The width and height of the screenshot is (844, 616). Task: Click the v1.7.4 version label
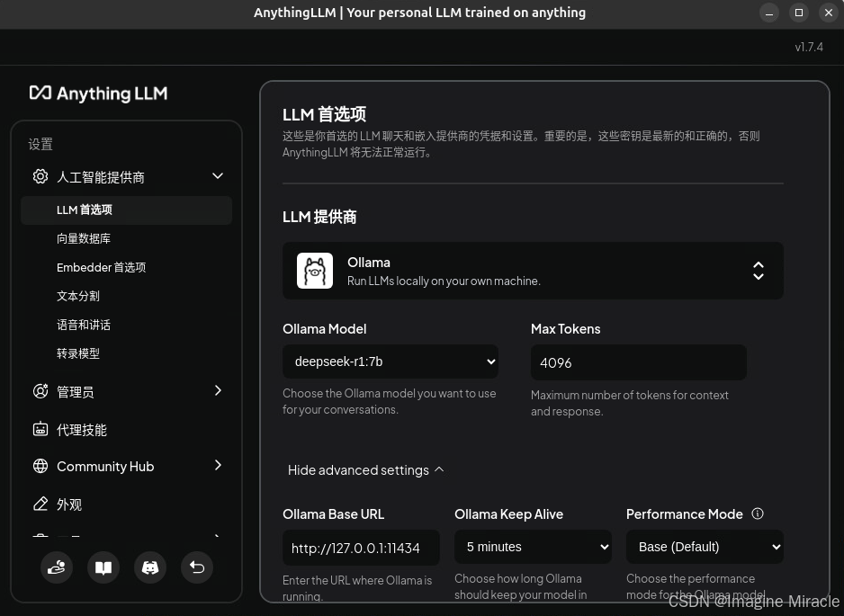(x=809, y=48)
